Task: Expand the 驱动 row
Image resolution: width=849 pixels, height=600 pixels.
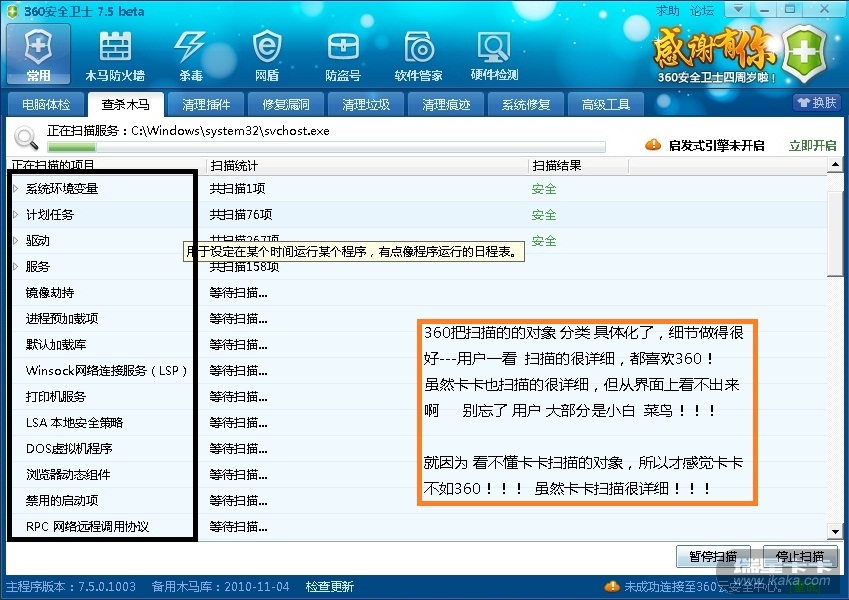Action: pos(16,240)
